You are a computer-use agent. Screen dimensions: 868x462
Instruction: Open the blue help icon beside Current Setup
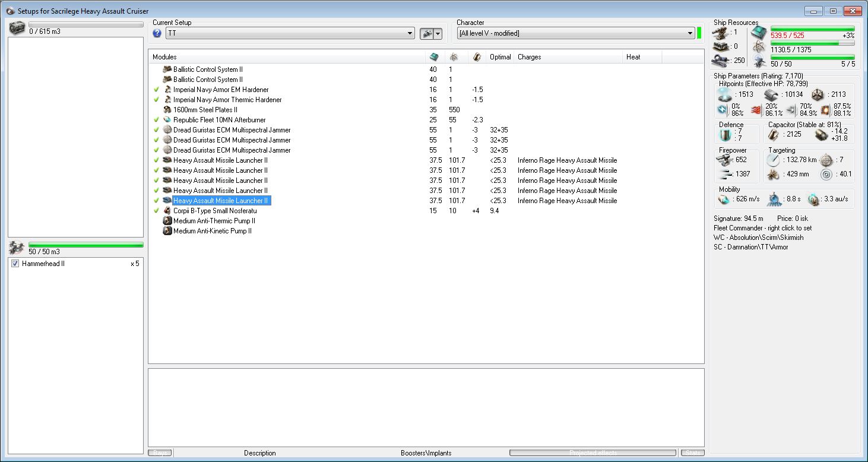(x=157, y=33)
